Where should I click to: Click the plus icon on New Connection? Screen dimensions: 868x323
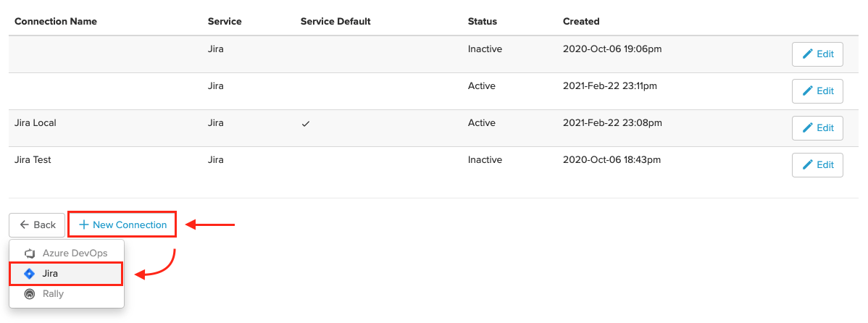(83, 225)
